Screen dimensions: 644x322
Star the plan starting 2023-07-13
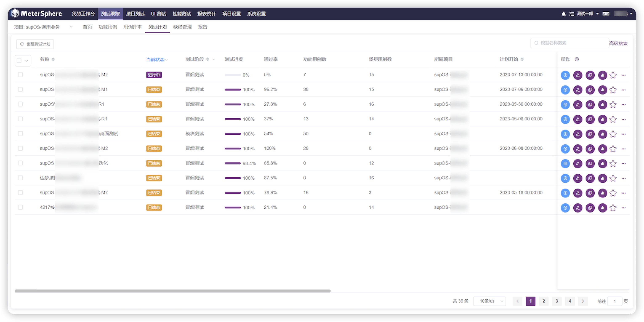click(613, 75)
